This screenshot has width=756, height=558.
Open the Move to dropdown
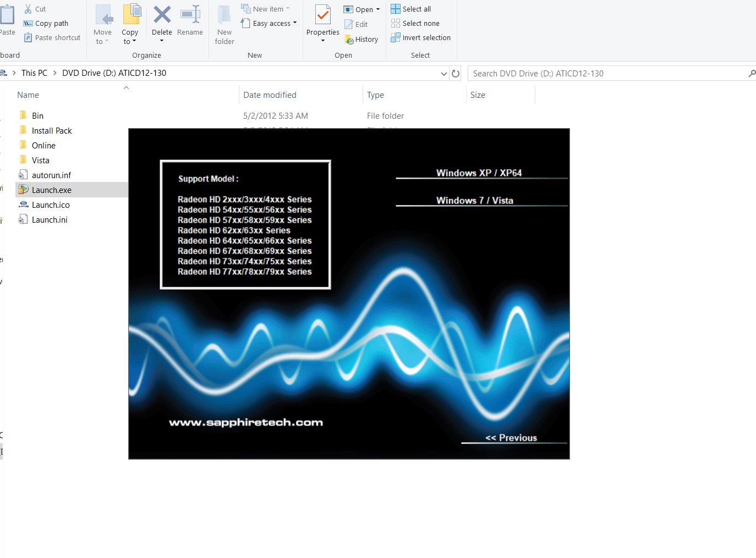102,36
